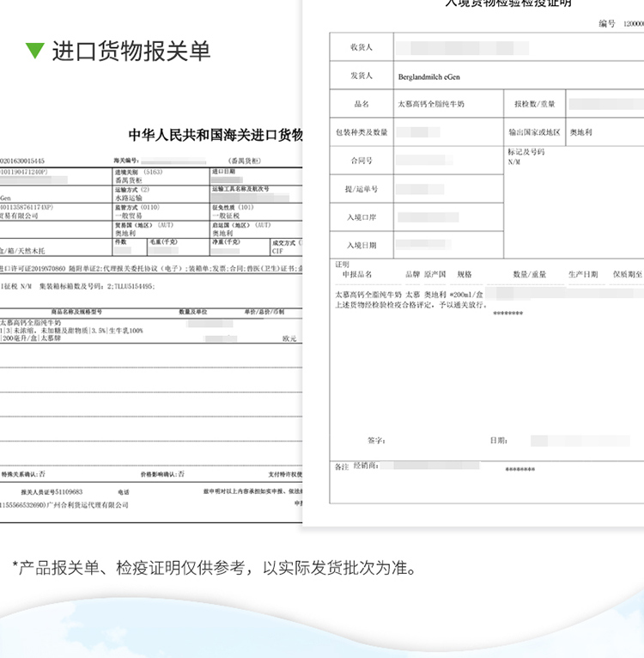This screenshot has height=658, width=644.
Task: Click the 经销商: label in 备注
Action: (x=366, y=466)
